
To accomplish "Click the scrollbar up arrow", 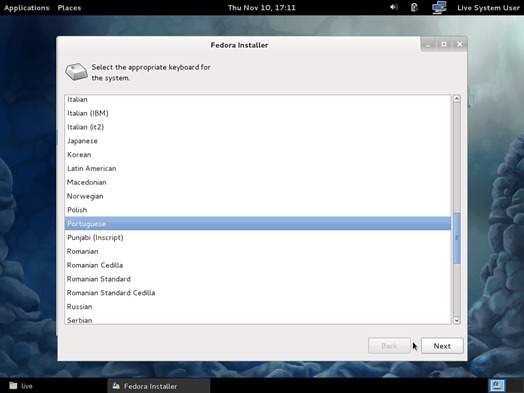I will (456, 99).
